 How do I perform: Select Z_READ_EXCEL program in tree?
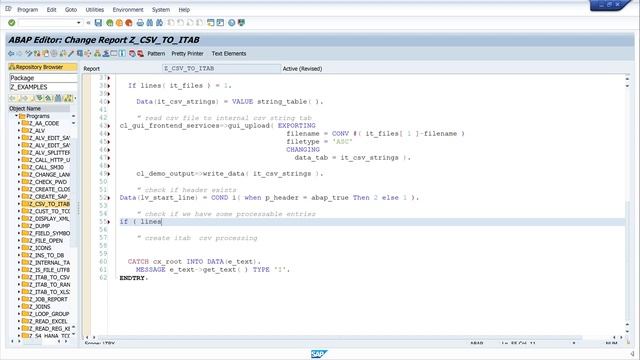[x=49, y=321]
